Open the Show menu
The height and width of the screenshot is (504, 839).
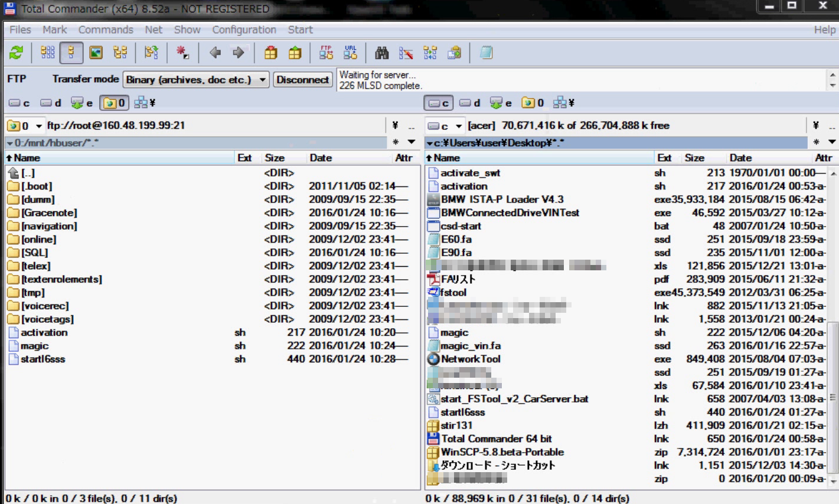[x=187, y=30]
